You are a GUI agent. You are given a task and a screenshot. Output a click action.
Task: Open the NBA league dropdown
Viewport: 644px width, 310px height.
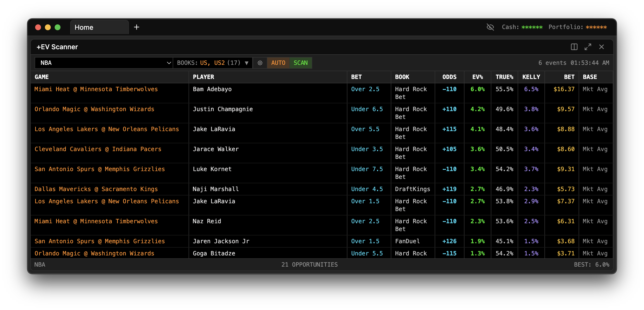click(x=103, y=63)
